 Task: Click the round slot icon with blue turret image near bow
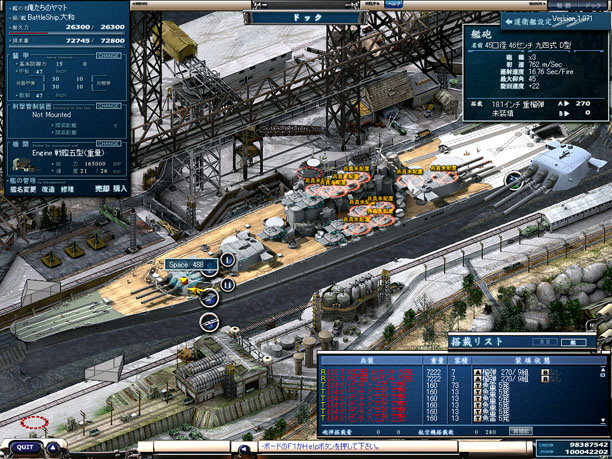point(209,298)
